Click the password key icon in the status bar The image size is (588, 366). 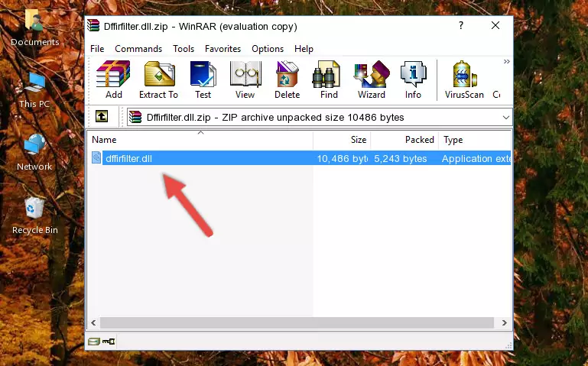click(x=109, y=342)
